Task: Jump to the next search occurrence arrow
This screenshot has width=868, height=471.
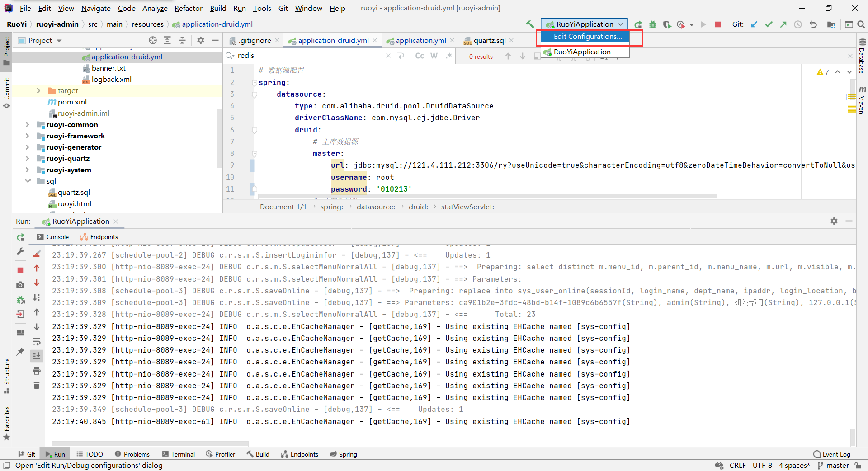Action: 523,56
